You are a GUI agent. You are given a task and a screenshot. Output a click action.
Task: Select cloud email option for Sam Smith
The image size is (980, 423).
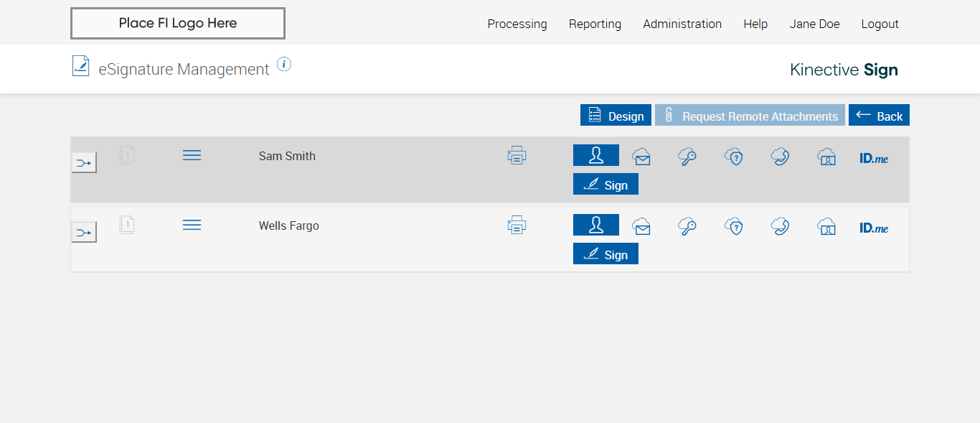pos(641,157)
